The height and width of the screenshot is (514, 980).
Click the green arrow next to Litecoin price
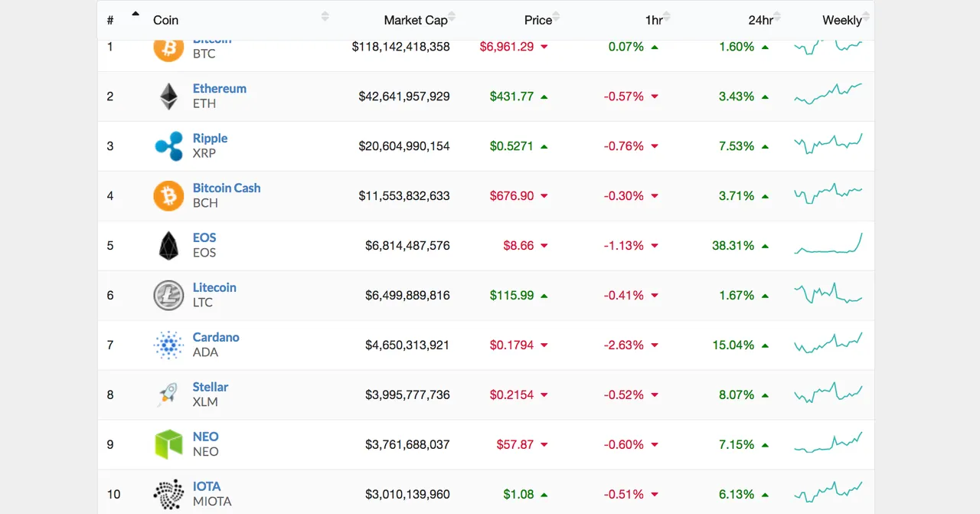pos(544,296)
